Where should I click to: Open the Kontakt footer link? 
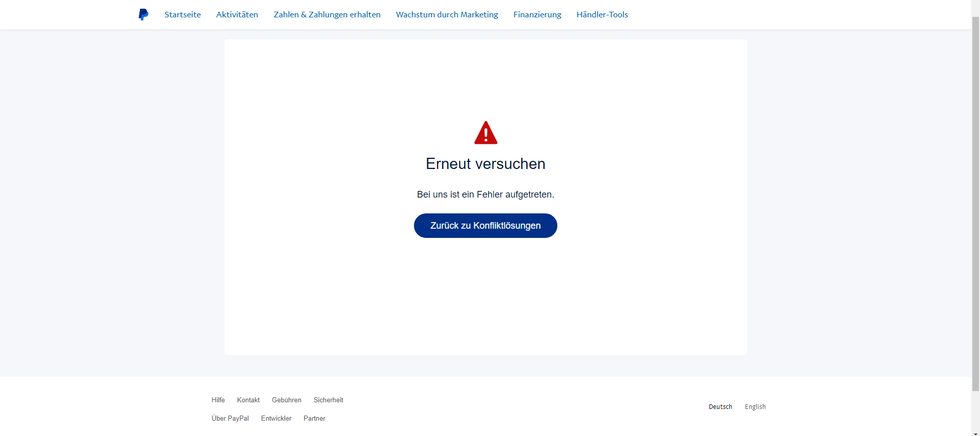pyautogui.click(x=249, y=400)
